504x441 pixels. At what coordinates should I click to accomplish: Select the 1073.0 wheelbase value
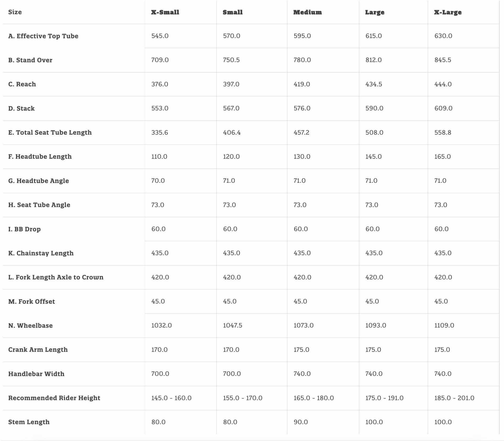(x=303, y=325)
